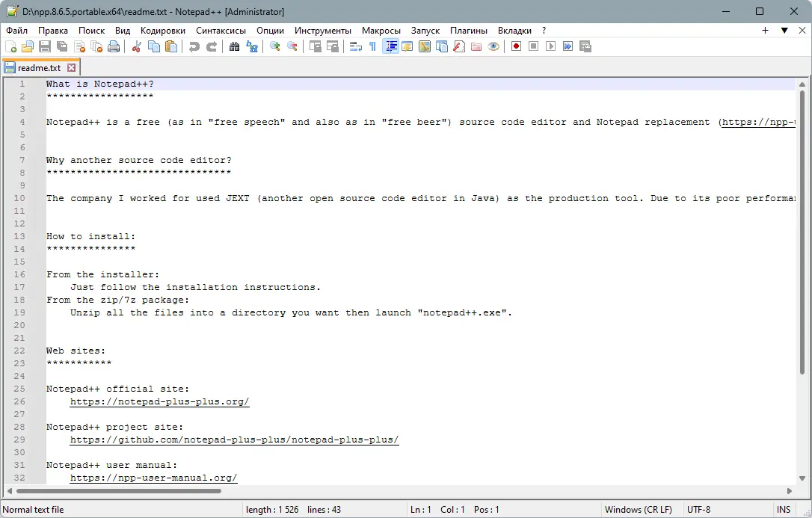Open the Макросы menu
812x518 pixels.
click(381, 31)
